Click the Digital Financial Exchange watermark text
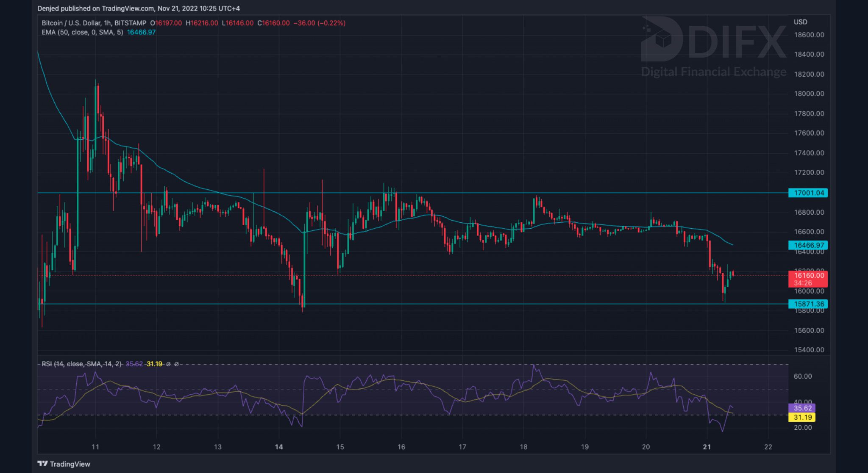Screen dimensions: 868x473 point(713,72)
